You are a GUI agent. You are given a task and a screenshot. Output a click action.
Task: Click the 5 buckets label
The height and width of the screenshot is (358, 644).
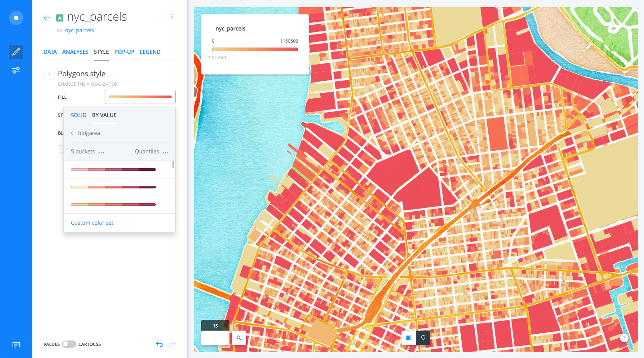(83, 152)
